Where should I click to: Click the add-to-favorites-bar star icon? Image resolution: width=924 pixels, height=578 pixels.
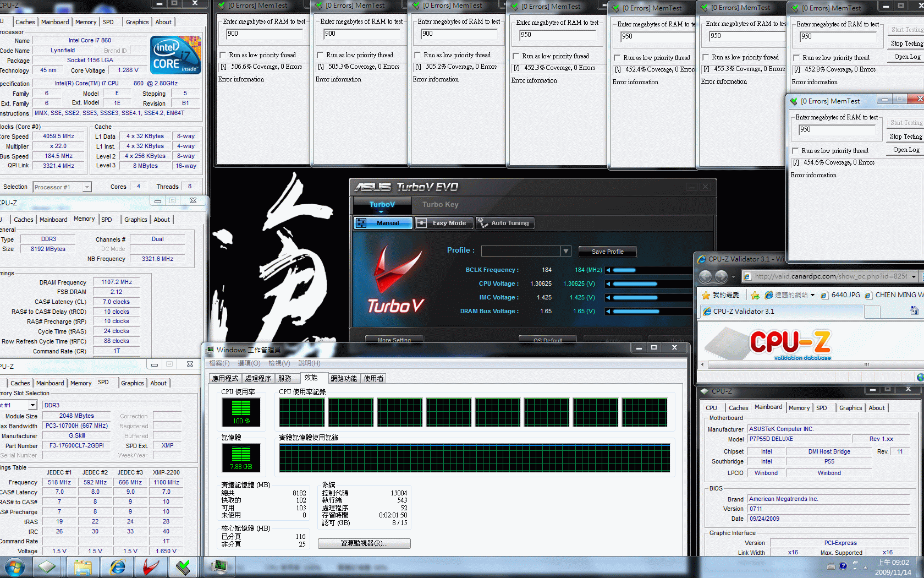(755, 295)
